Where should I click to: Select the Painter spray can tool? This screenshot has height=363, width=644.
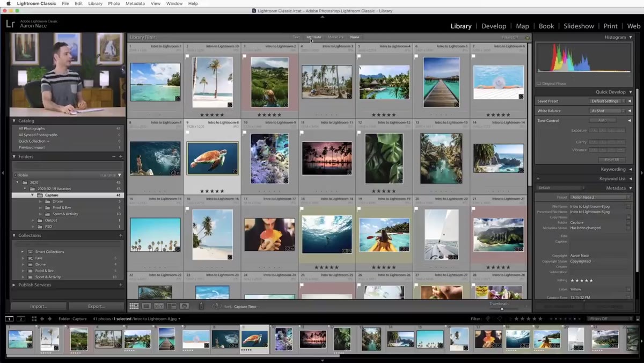(x=201, y=306)
